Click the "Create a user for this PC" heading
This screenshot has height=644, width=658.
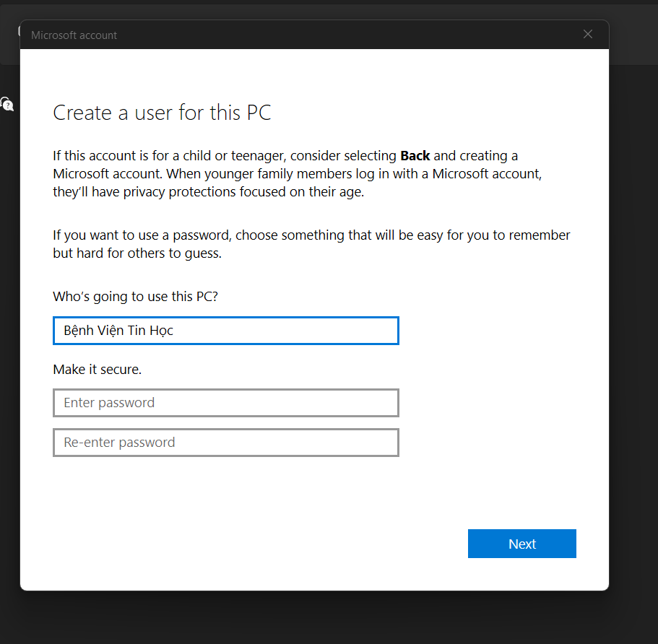pos(162,113)
